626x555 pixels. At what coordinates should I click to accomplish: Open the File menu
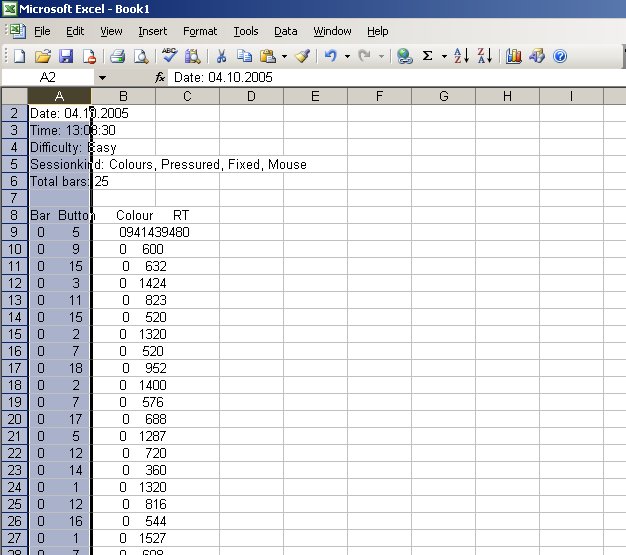[x=42, y=31]
